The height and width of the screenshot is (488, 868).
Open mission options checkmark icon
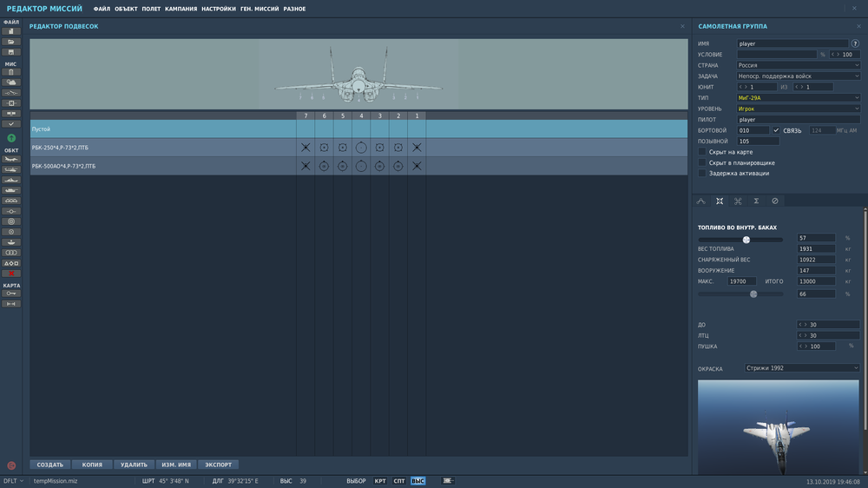point(11,124)
